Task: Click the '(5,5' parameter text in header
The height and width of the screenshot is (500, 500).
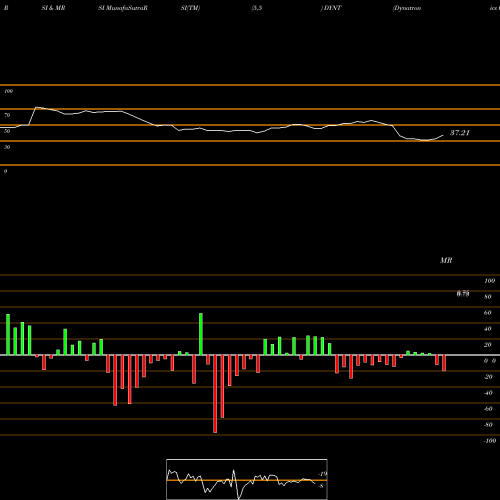Action: 257,8
